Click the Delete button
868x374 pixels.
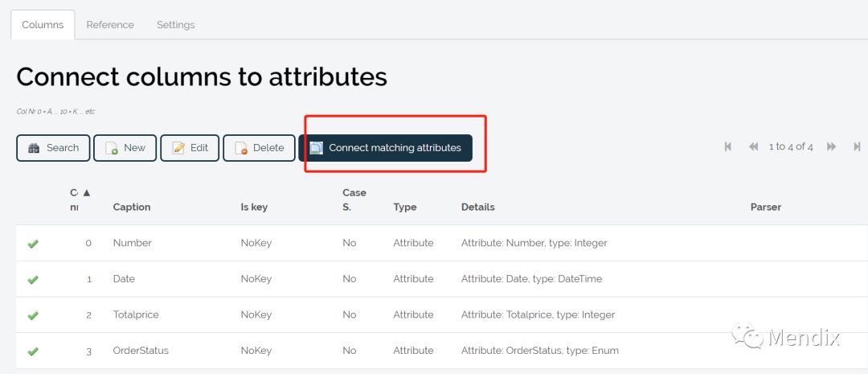[259, 148]
